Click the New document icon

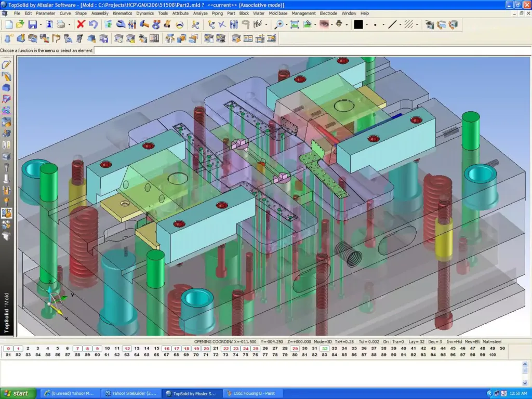tap(9, 24)
